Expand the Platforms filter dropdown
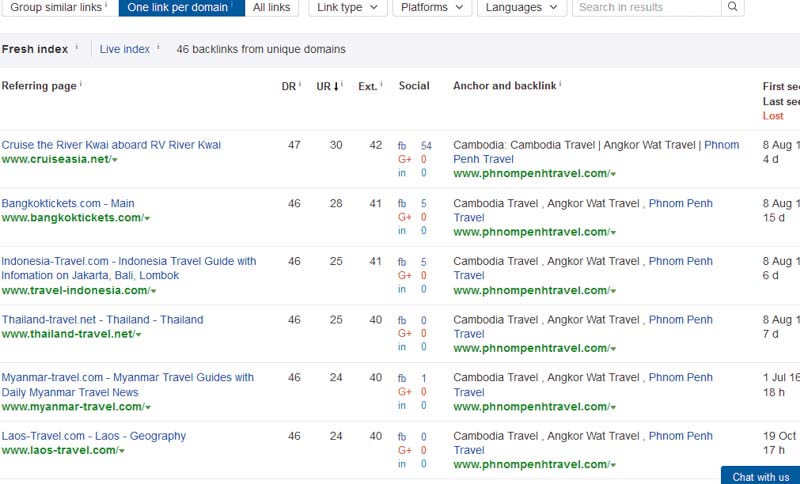The image size is (800, 484). tap(432, 8)
